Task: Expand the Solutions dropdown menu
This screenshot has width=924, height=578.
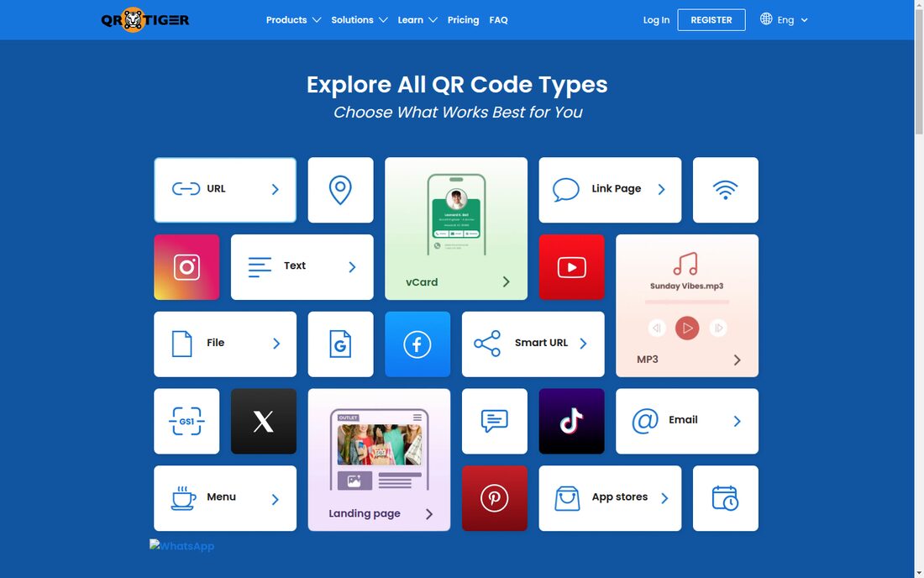Action: (360, 19)
